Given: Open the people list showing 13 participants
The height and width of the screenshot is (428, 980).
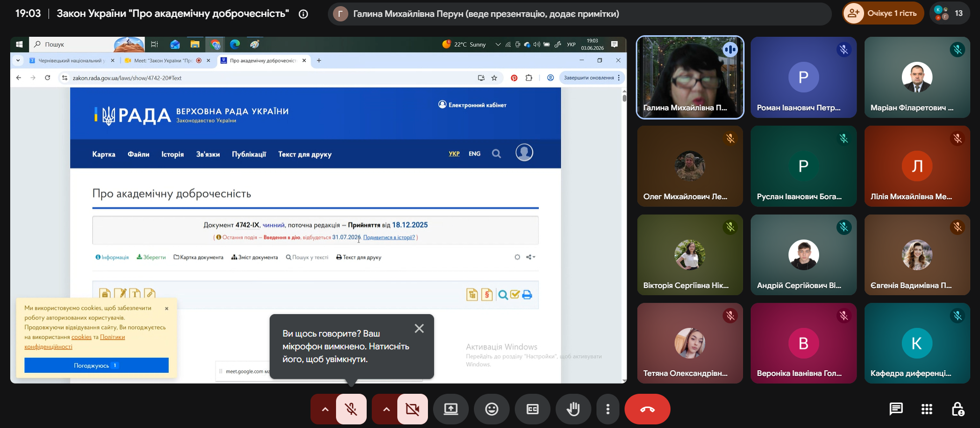Looking at the screenshot, I should 950,13.
